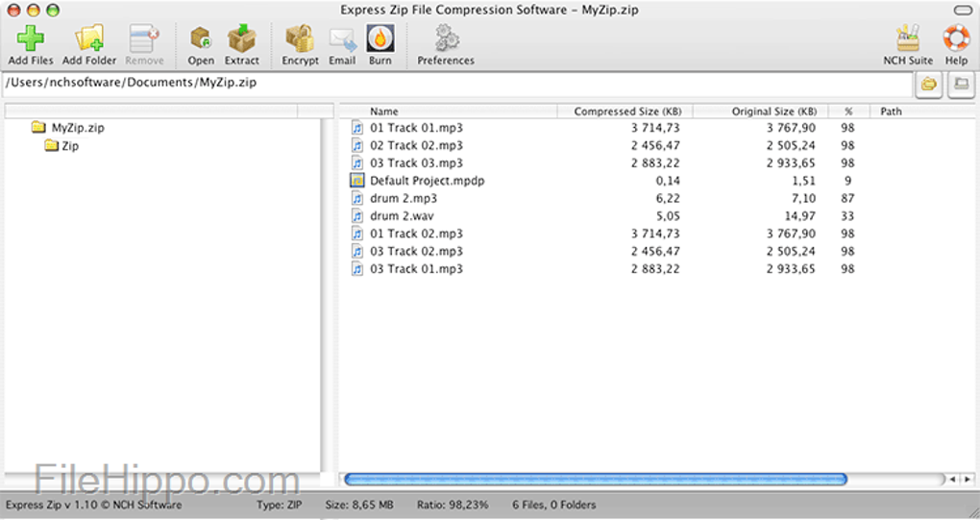Image resolution: width=980 pixels, height=520 pixels.
Task: Sort by Compressed Size (KB) column header
Action: pos(625,111)
